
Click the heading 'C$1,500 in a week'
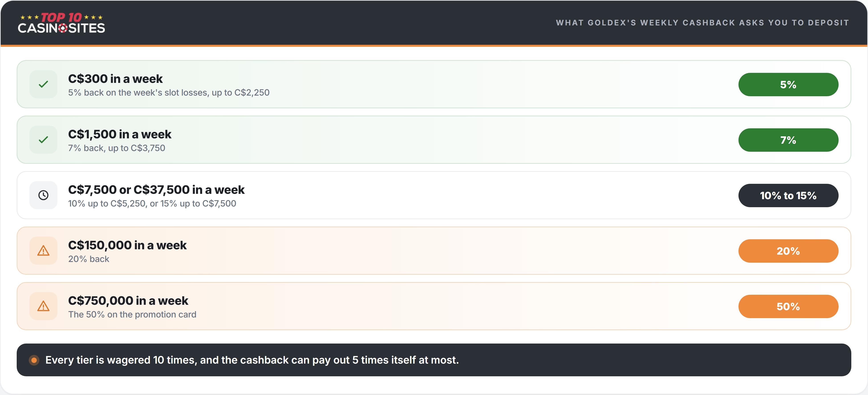[x=120, y=134]
